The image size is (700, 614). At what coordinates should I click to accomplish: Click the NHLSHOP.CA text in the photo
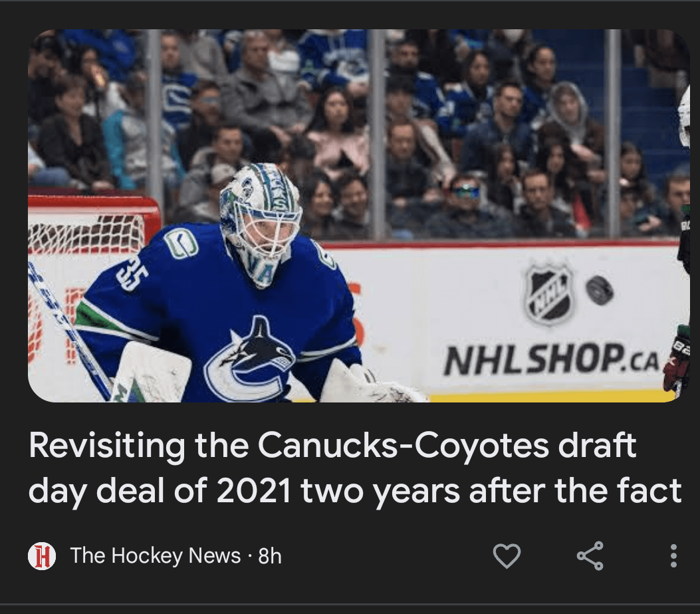click(x=550, y=360)
